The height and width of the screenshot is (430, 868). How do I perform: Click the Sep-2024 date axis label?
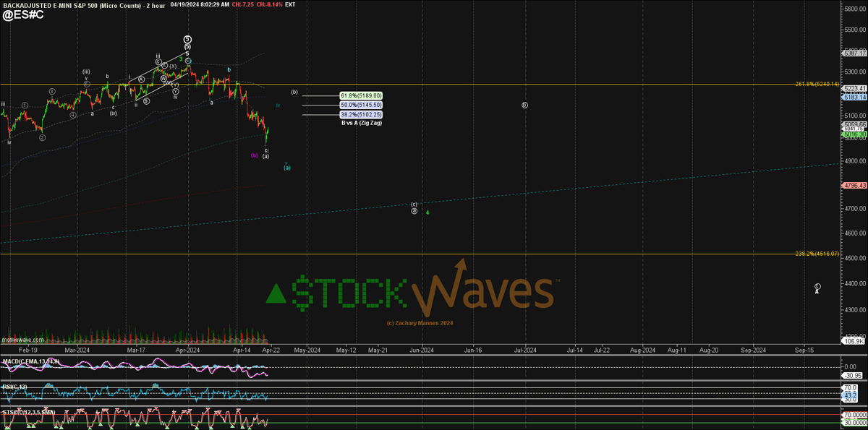pos(753,350)
